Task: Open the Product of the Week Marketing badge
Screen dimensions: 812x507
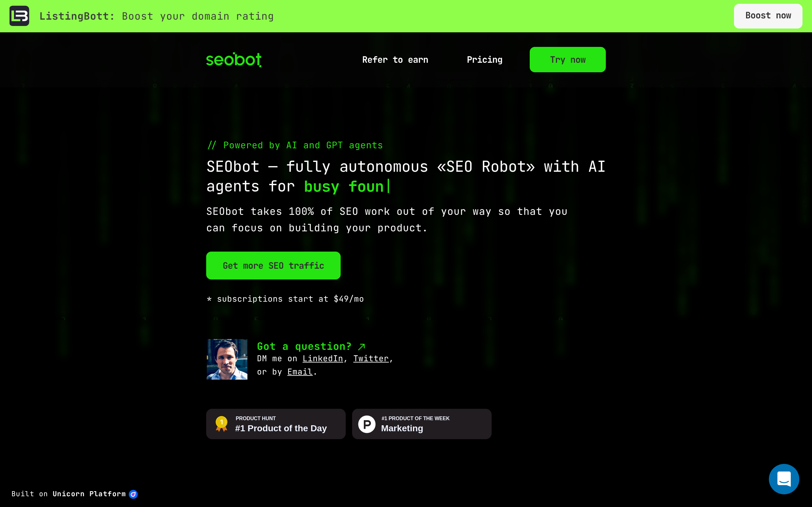Action: pos(422,424)
